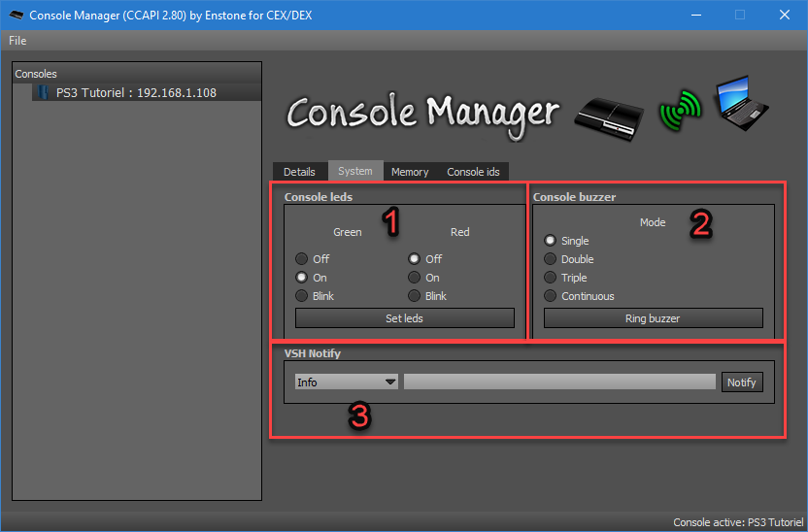Click the green wireless signal icon
The width and height of the screenshot is (808, 532).
tap(680, 110)
